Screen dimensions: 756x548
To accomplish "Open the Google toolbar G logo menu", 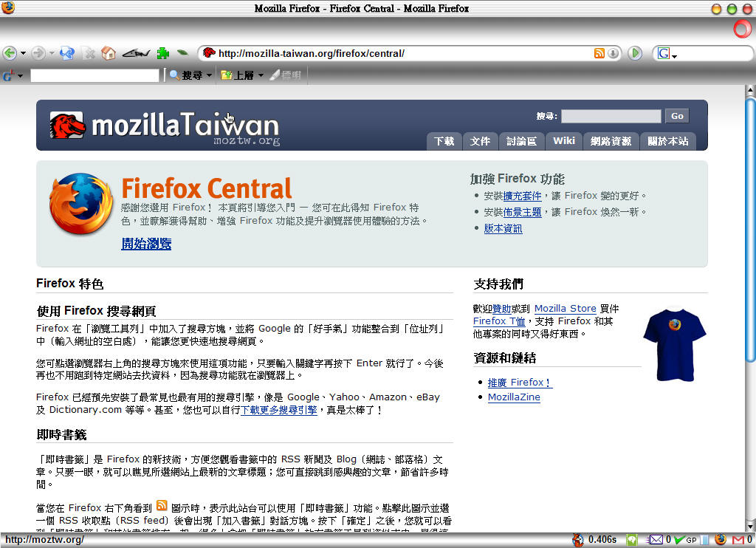I will 13,75.
